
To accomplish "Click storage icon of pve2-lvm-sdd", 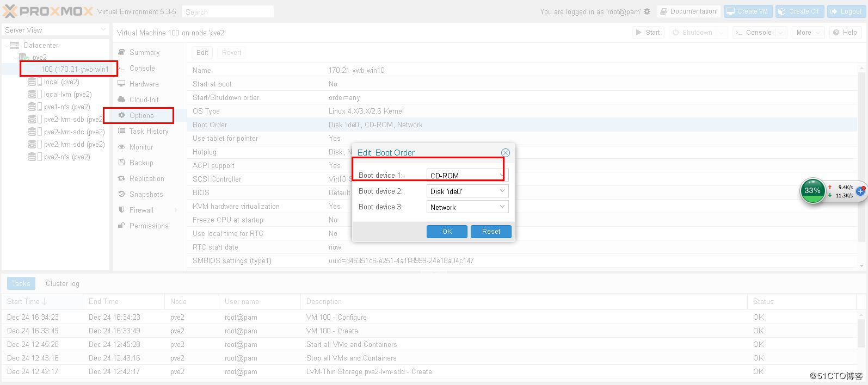I will 32,145.
